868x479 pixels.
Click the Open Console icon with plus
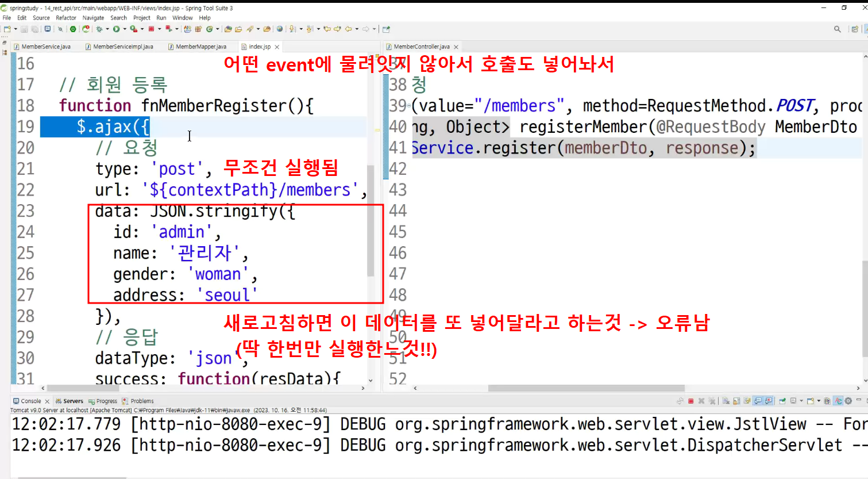click(811, 401)
